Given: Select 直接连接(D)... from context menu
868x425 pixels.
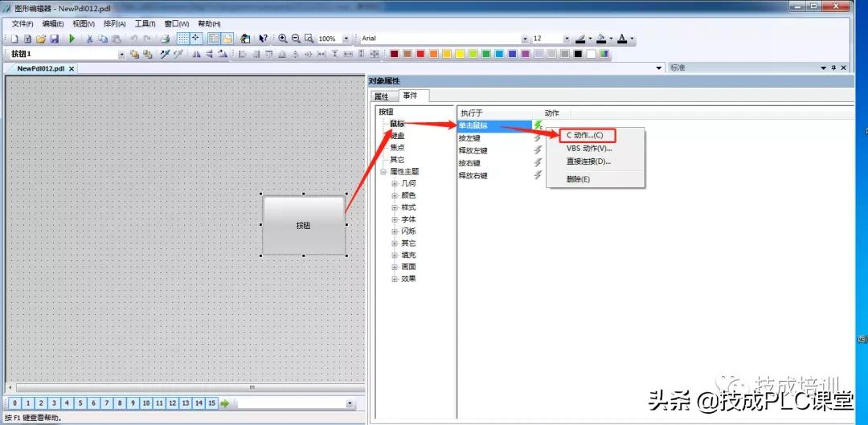Looking at the screenshot, I should (x=588, y=161).
